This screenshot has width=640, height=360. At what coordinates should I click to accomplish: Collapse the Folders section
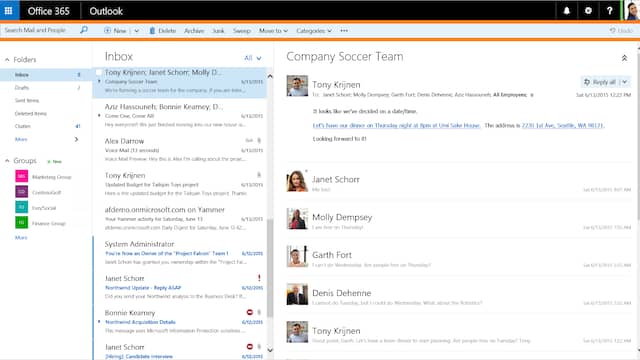coord(7,60)
